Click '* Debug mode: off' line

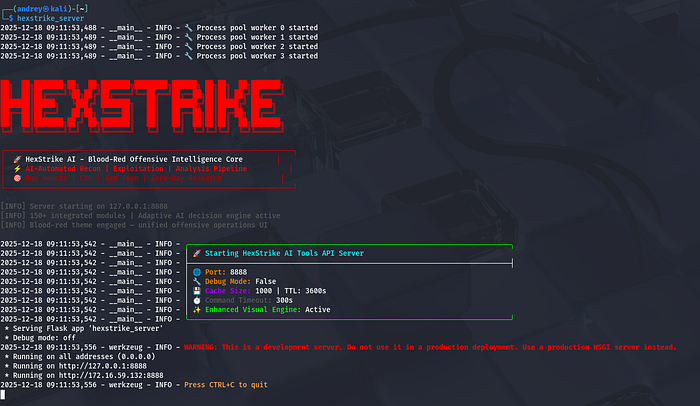click(x=40, y=338)
